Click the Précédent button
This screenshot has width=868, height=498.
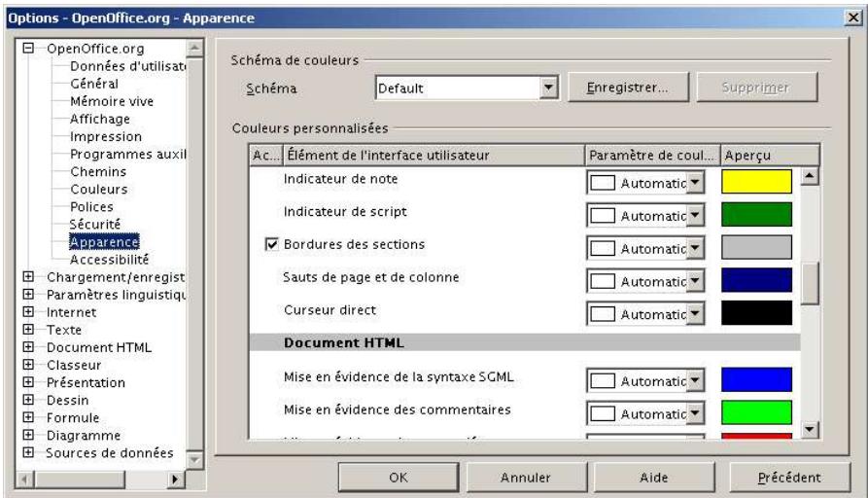pyautogui.click(x=789, y=477)
